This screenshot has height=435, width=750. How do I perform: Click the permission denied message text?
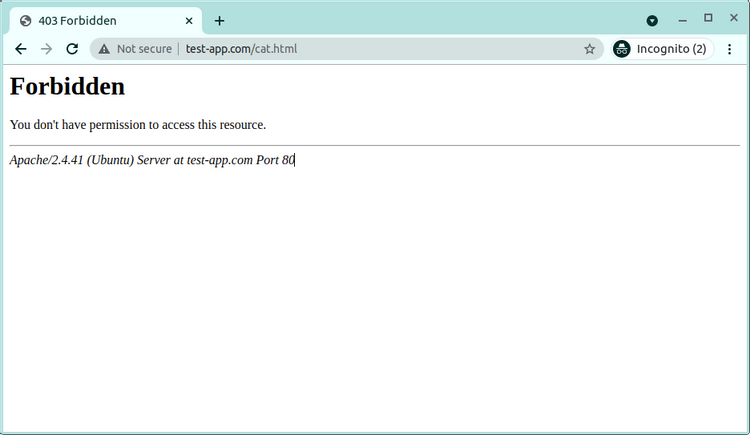coord(137,125)
